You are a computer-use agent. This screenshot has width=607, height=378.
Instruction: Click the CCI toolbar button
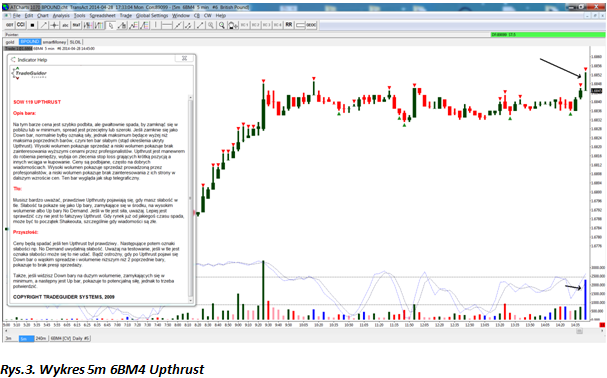pyautogui.click(x=21, y=25)
